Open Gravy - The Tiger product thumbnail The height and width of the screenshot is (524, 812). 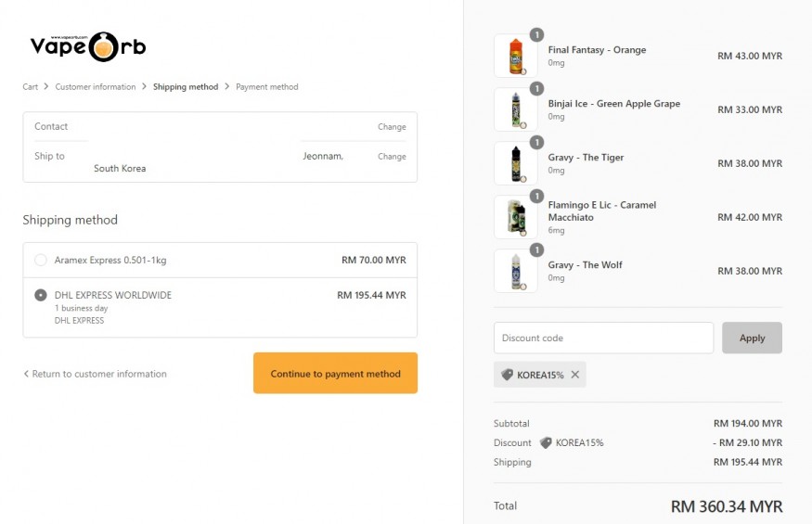tap(515, 163)
